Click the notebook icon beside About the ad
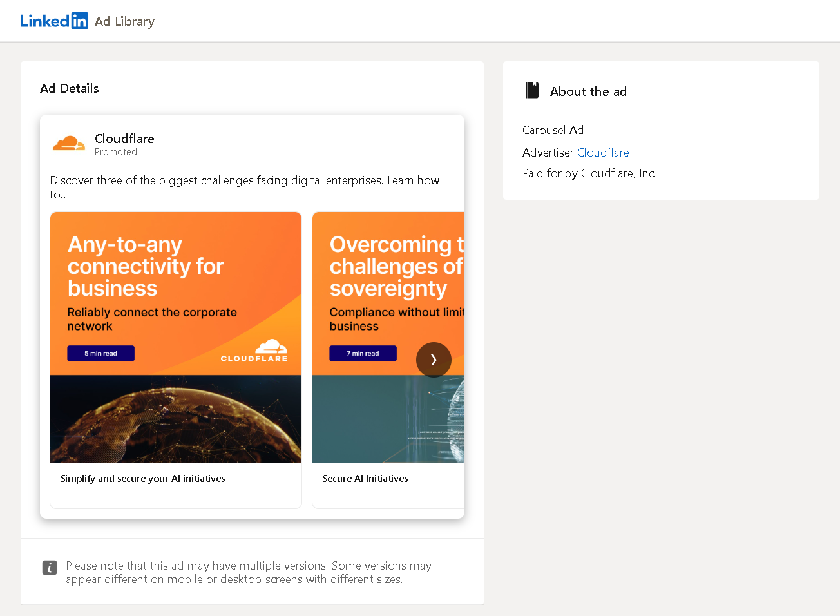 tap(531, 90)
